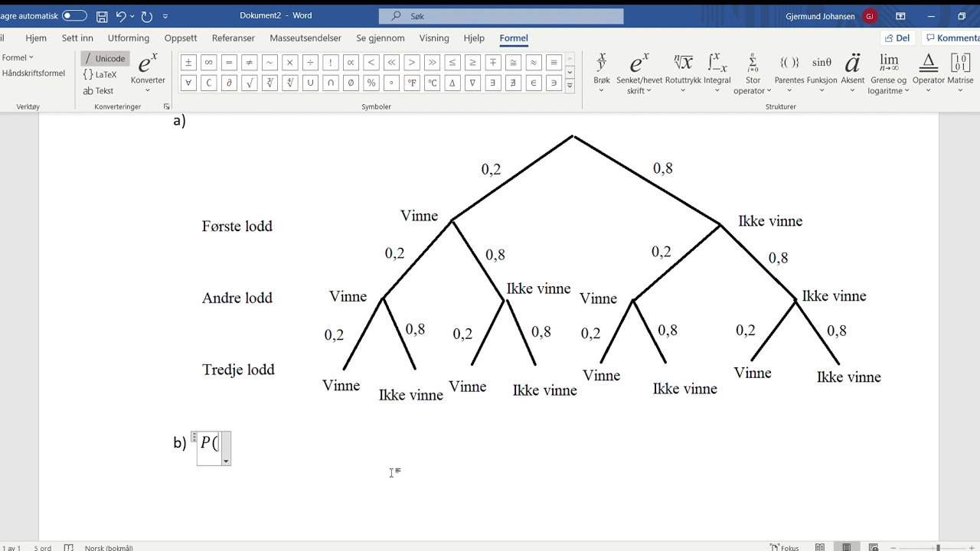Insert the element-of (∈) symbol
Image resolution: width=980 pixels, height=551 pixels.
[x=534, y=83]
